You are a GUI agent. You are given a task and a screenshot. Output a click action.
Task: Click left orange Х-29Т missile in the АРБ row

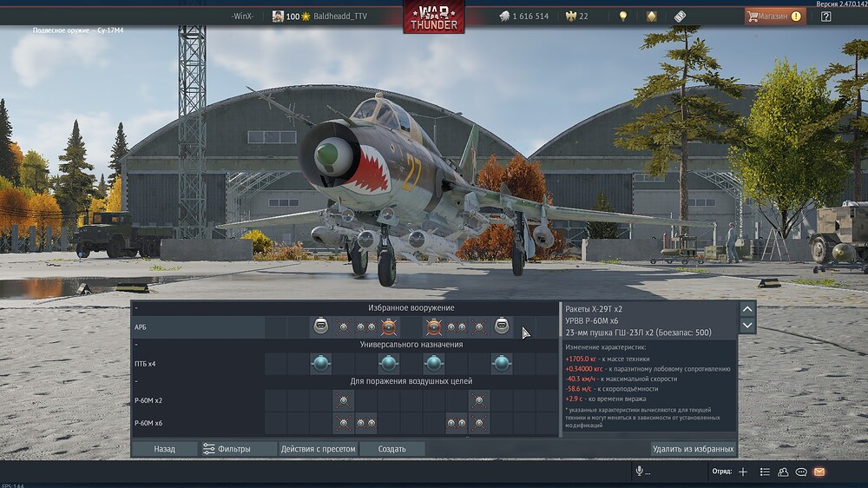[x=389, y=326]
